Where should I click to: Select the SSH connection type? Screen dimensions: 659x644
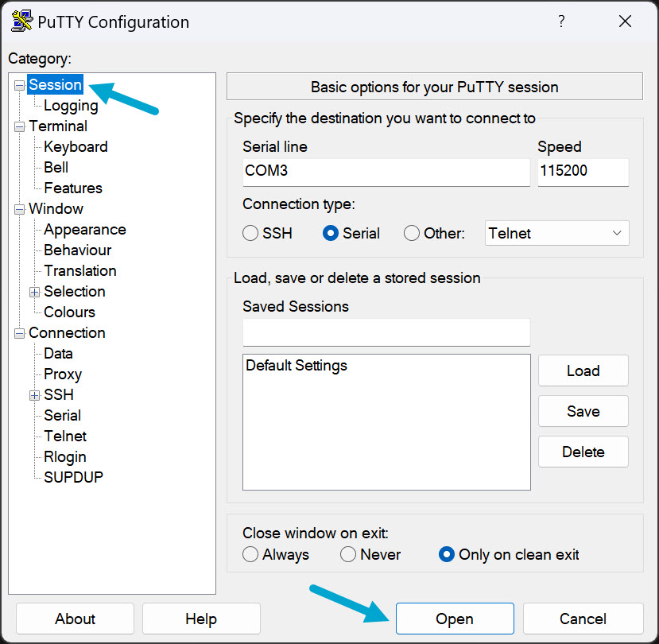(250, 233)
